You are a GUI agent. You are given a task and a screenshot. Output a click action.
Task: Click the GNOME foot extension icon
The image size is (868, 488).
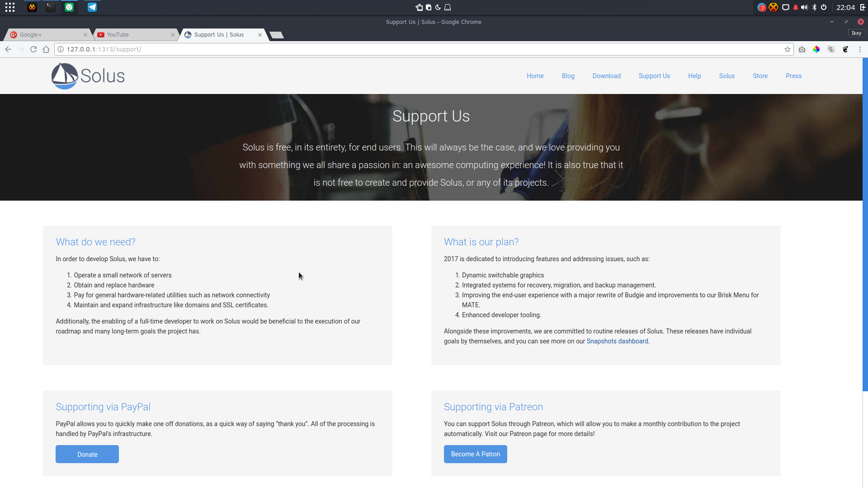[x=845, y=49]
